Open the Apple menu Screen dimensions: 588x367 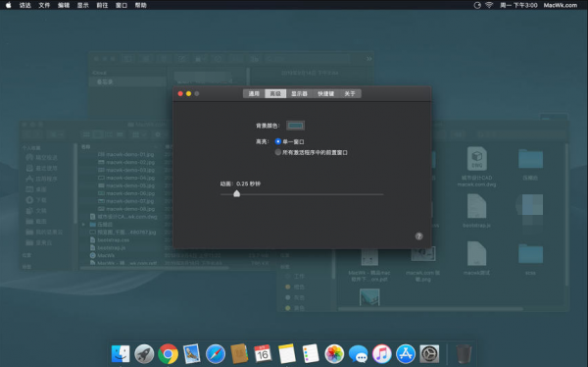point(8,5)
